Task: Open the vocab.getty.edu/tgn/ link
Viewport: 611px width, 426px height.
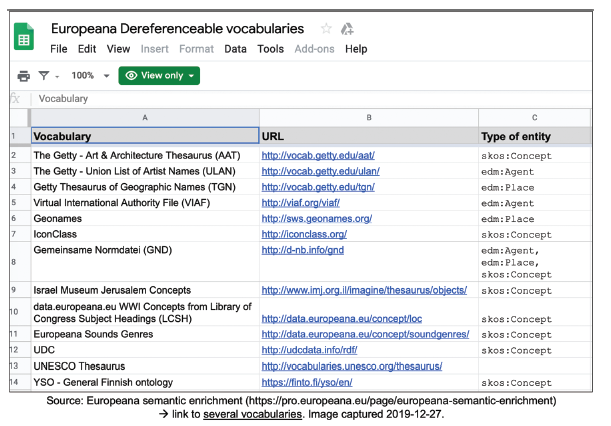Action: 318,187
